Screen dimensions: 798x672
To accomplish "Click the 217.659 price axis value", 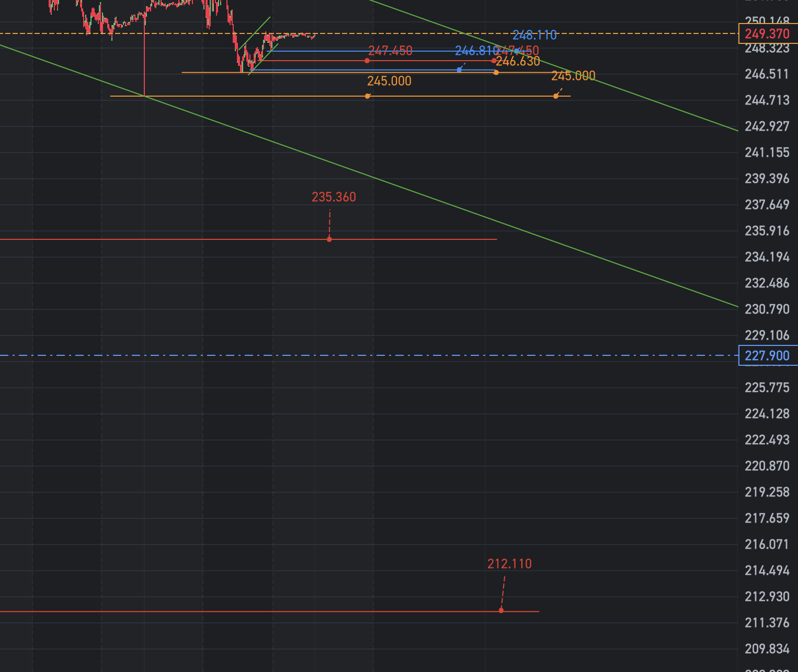I will 767,518.
